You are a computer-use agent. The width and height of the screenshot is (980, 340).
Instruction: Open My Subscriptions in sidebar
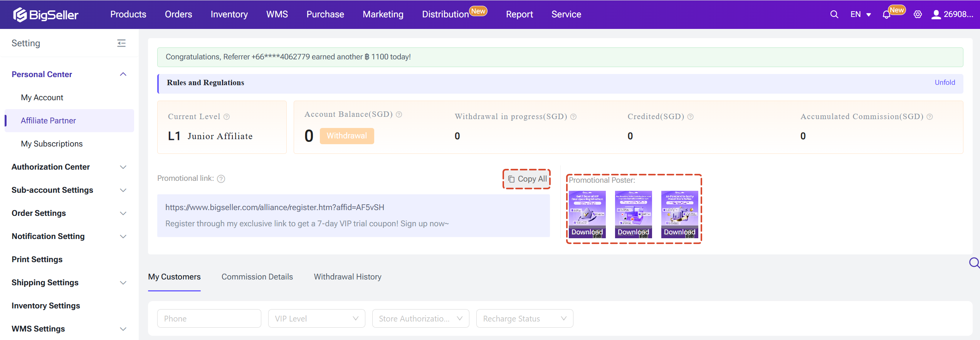(52, 144)
